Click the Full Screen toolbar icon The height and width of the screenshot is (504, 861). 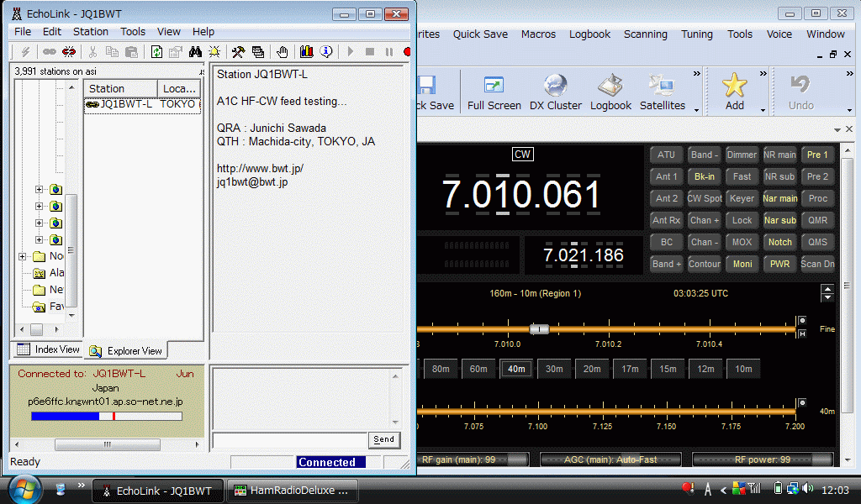tap(494, 92)
